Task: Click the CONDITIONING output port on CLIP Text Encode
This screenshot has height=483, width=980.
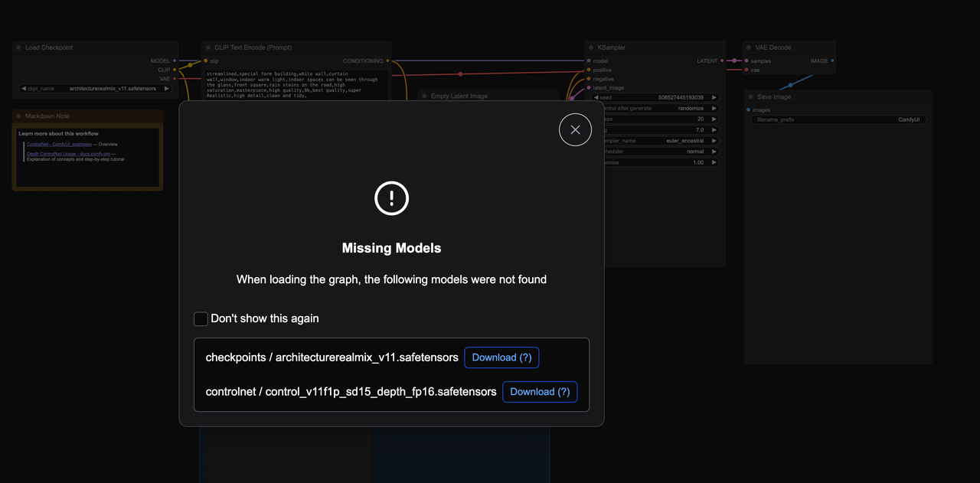Action: 387,61
